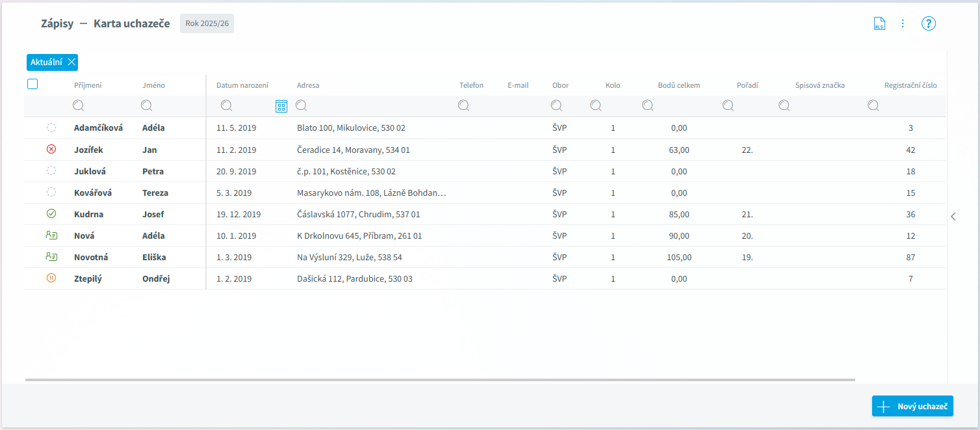
Task: Click the red rejected icon for Jozífek
Action: click(51, 150)
